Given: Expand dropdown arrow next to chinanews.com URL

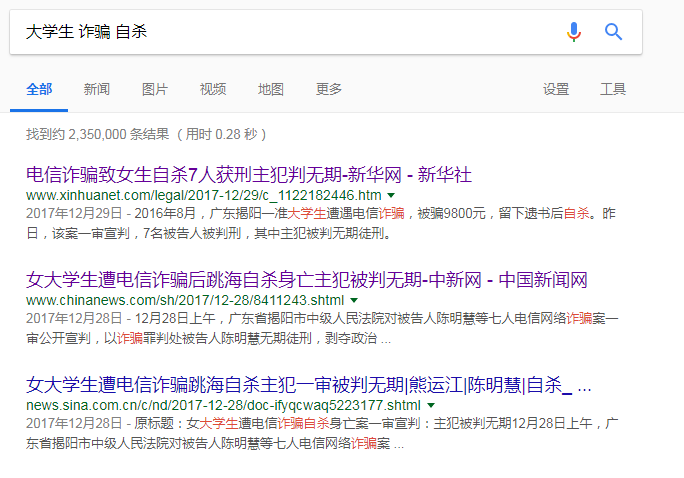Looking at the screenshot, I should tap(354, 300).
